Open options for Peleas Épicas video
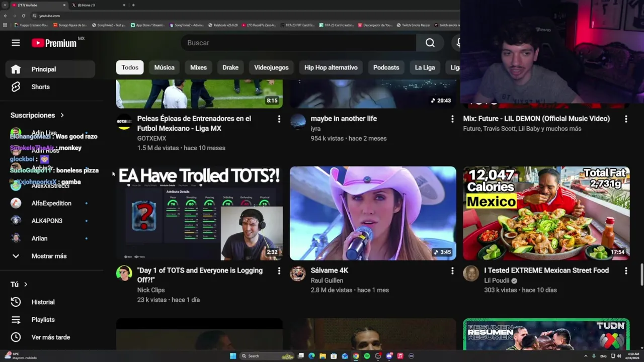This screenshot has width=644, height=362. coord(279,119)
